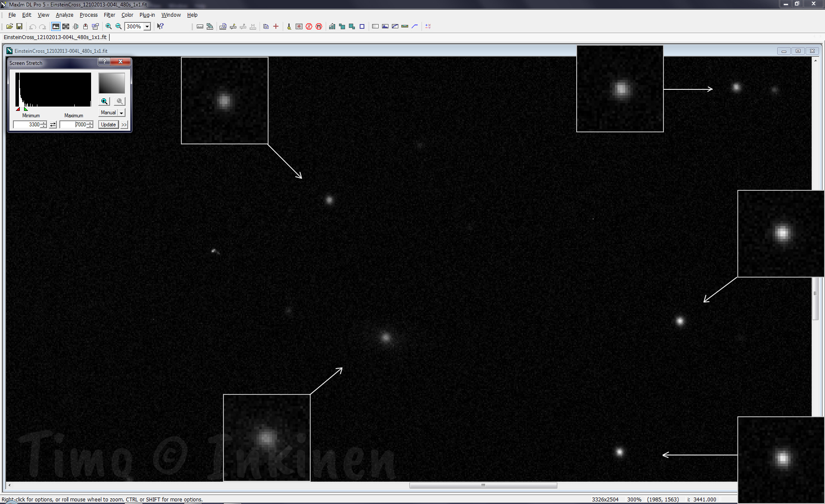Swap minimum and maximum stretch values
Viewport: 825px width, 504px height.
pyautogui.click(x=53, y=125)
